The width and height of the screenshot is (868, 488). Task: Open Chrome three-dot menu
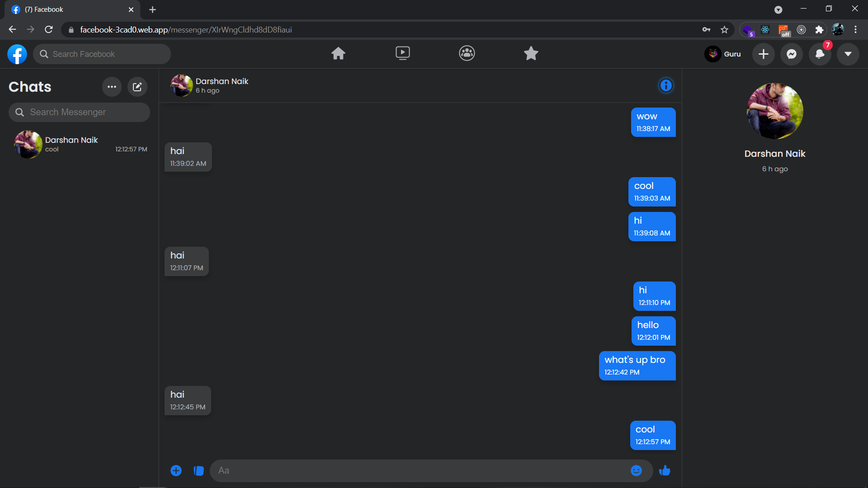pos(855,29)
